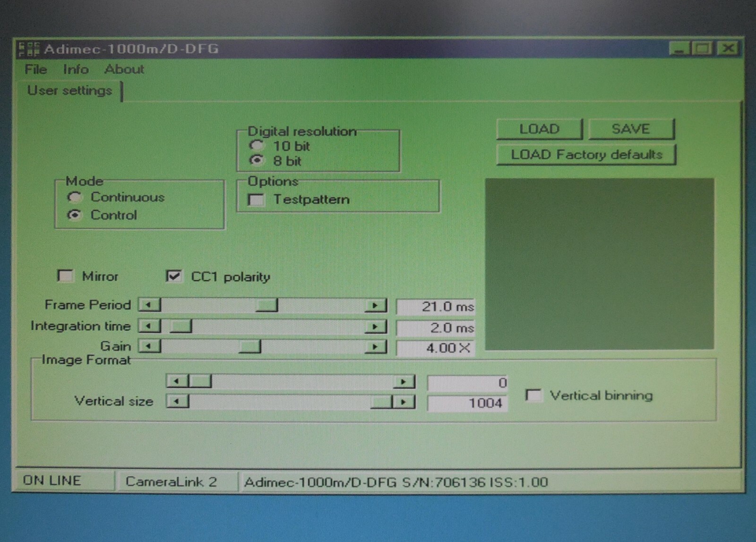Click the Vertical size 1004 field
The width and height of the screenshot is (756, 542).
pyautogui.click(x=467, y=403)
